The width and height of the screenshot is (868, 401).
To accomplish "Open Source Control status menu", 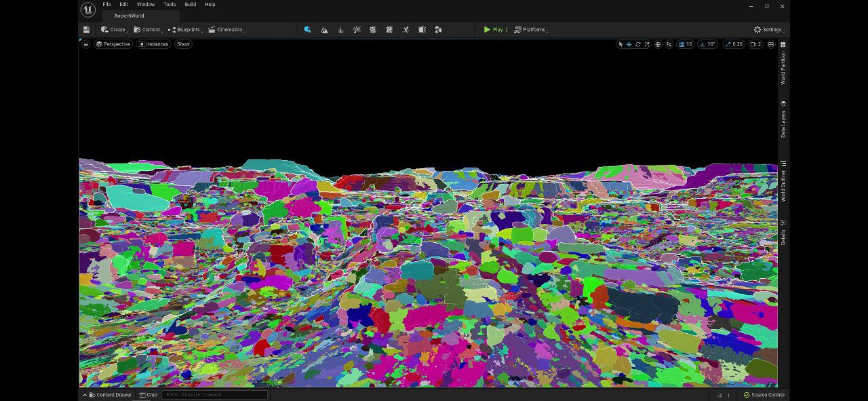I will [764, 395].
